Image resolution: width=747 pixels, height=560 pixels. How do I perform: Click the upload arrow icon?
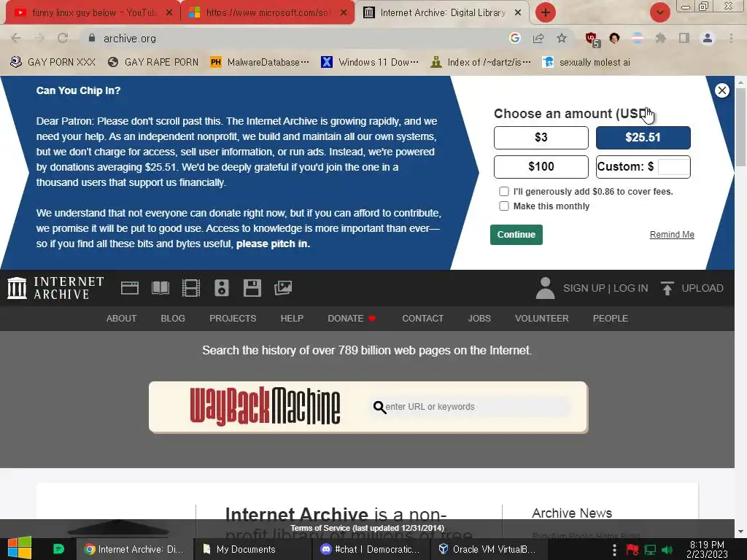(x=667, y=288)
